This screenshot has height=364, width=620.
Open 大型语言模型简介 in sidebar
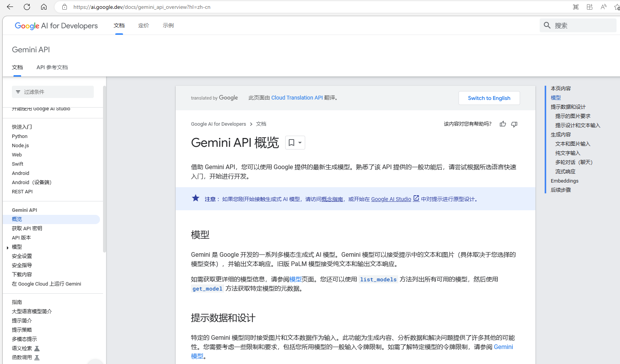pyautogui.click(x=32, y=311)
